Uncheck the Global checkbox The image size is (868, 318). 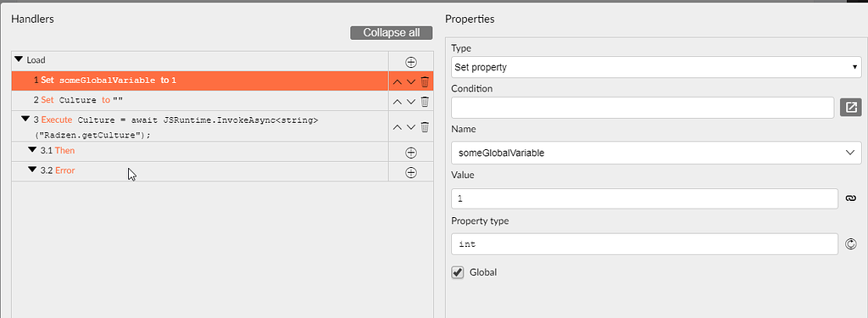pyautogui.click(x=457, y=272)
